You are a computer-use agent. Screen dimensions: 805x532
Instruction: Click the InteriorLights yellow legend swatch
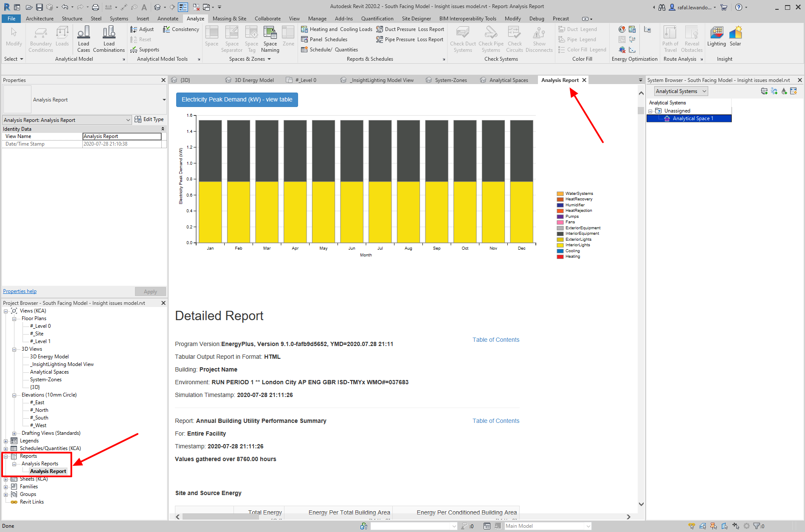(560, 245)
